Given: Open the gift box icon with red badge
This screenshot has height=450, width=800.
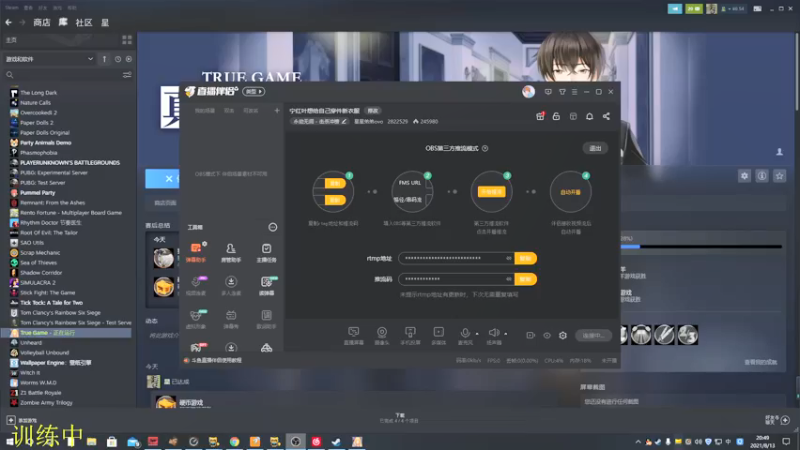Looking at the screenshot, I should point(540,116).
